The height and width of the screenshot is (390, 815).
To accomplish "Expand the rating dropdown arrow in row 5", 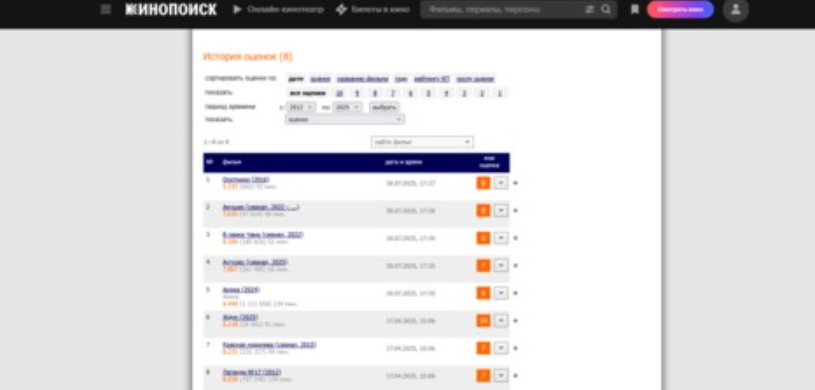I will 501,293.
